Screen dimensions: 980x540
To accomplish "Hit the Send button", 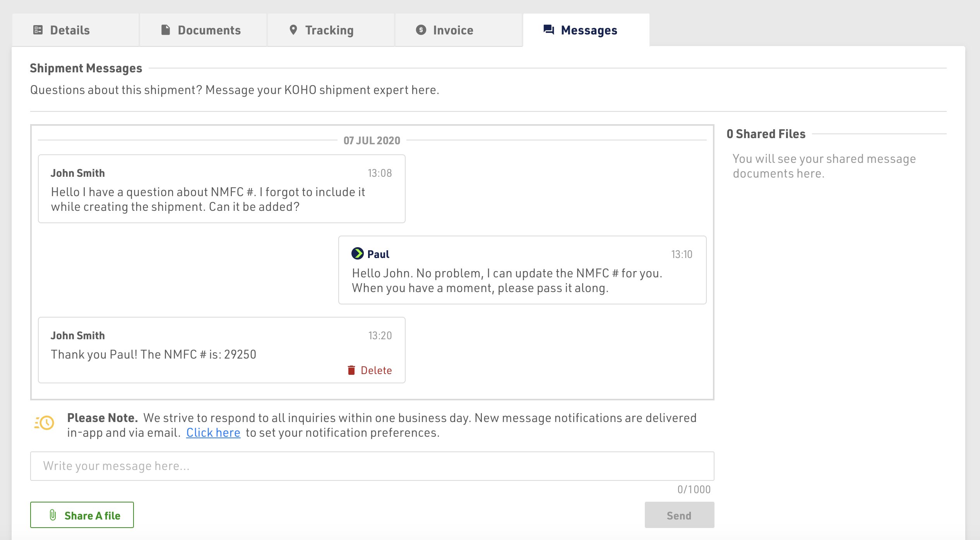I will 679,515.
